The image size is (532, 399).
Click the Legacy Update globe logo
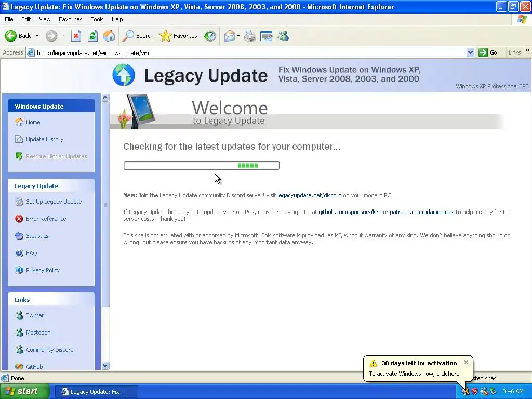124,75
